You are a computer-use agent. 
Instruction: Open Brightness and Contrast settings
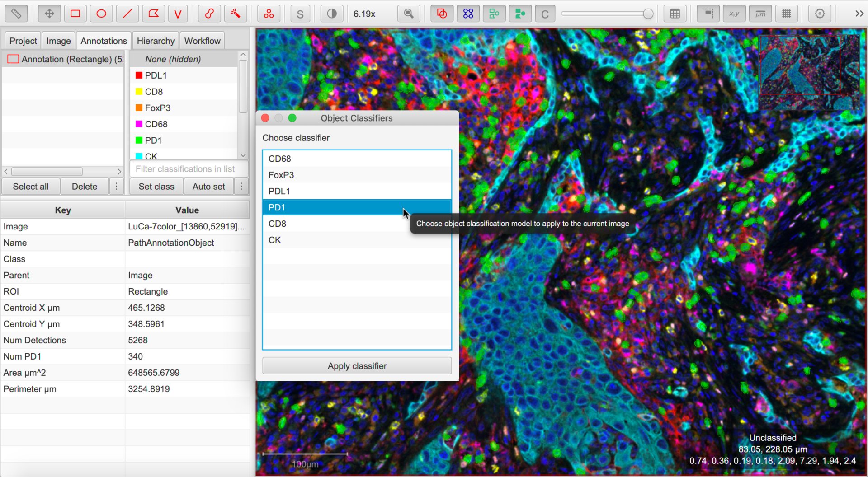(332, 14)
